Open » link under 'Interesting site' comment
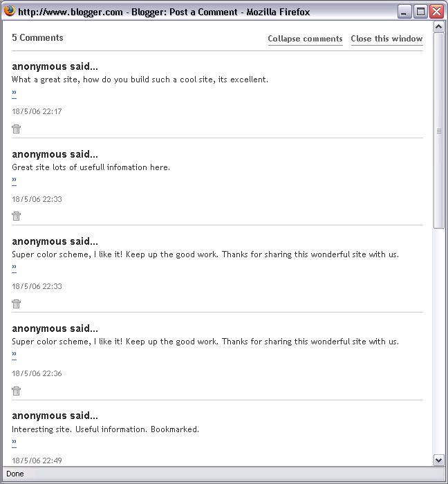 15,442
